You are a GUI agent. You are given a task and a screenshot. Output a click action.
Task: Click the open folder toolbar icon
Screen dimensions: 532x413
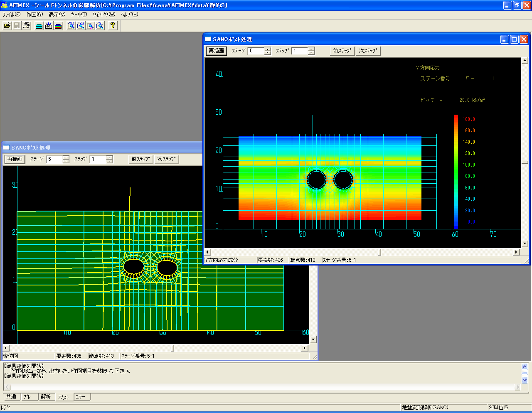tap(7, 26)
